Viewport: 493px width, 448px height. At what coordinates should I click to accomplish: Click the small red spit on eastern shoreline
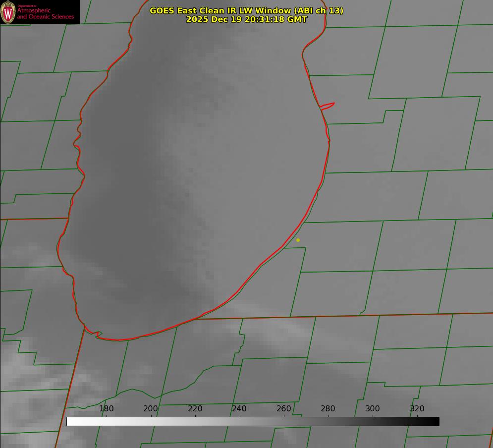point(328,105)
